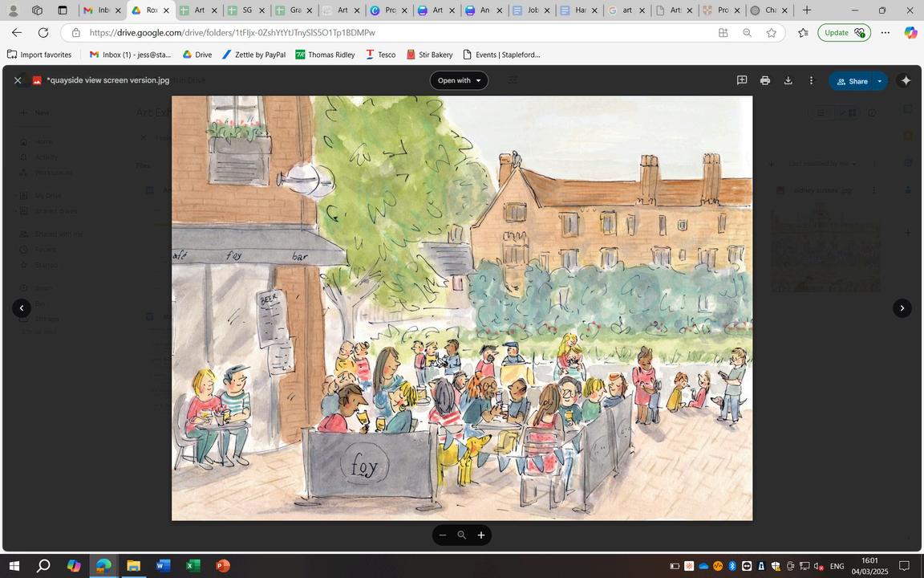Screen dimensions: 924x578
Task: Refresh the current page
Action: pyautogui.click(x=43, y=32)
